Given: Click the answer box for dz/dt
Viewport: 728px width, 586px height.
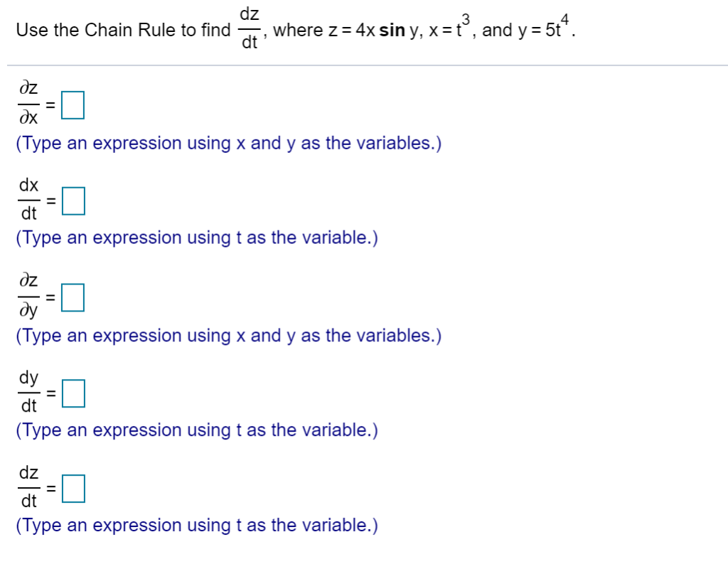Looking at the screenshot, I should coord(73,488).
